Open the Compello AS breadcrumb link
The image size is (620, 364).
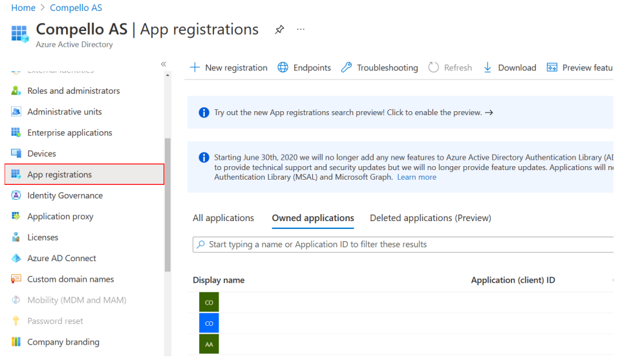point(76,8)
